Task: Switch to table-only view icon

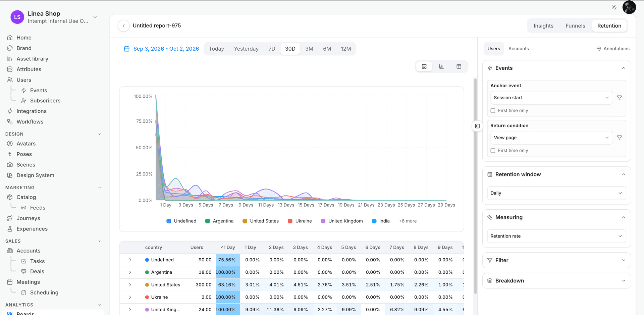Action: (x=459, y=66)
